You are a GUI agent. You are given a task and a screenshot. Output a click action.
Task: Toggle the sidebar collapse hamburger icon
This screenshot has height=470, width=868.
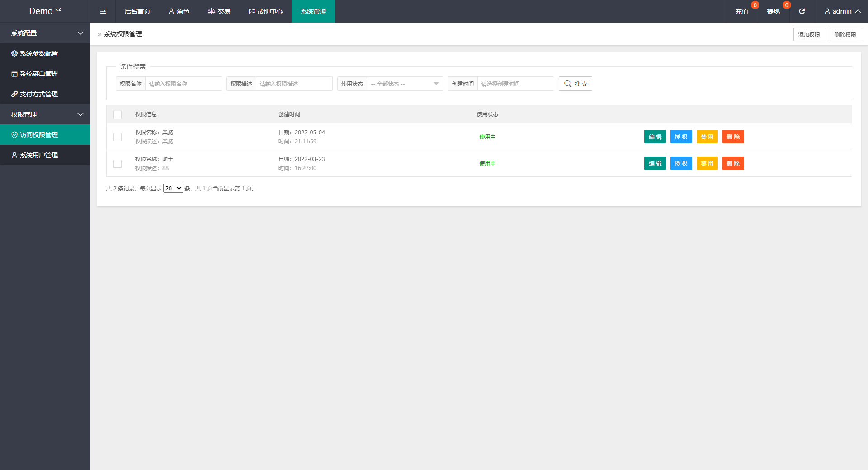(103, 11)
